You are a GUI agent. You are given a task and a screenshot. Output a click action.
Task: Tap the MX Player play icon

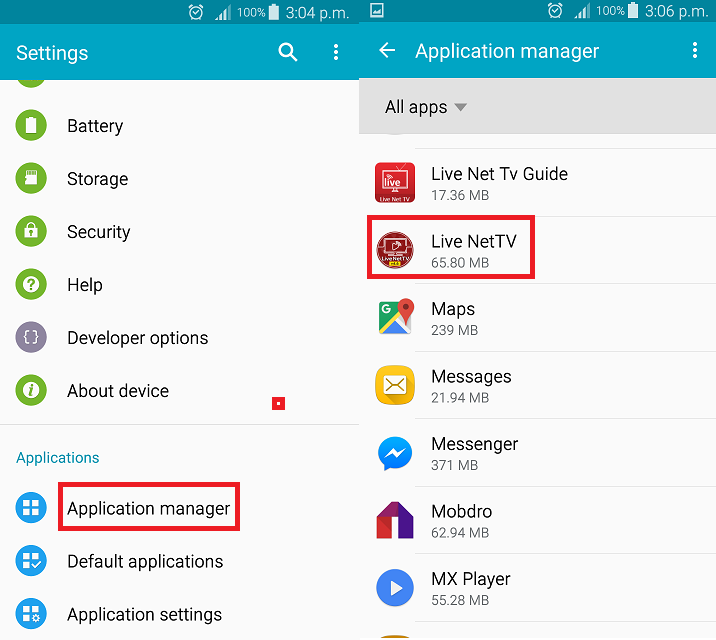395,588
